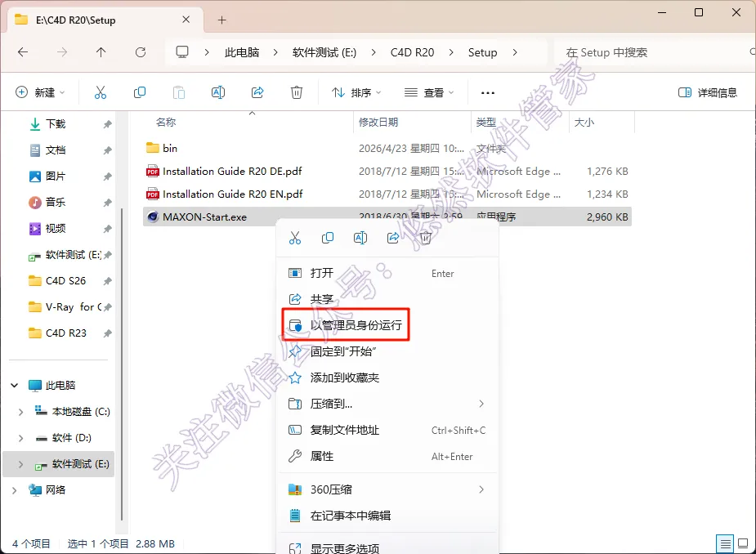Click the computer icon in the address bar

coord(181,52)
